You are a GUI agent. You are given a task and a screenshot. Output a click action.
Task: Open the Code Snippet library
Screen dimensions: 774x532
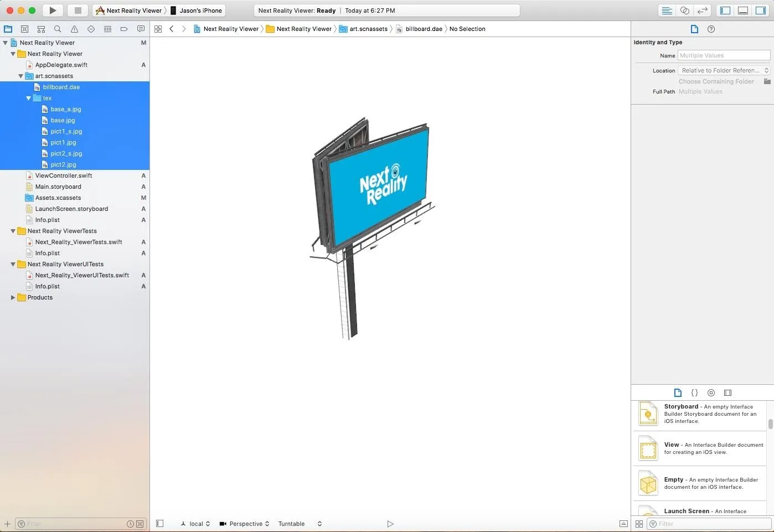tap(694, 392)
